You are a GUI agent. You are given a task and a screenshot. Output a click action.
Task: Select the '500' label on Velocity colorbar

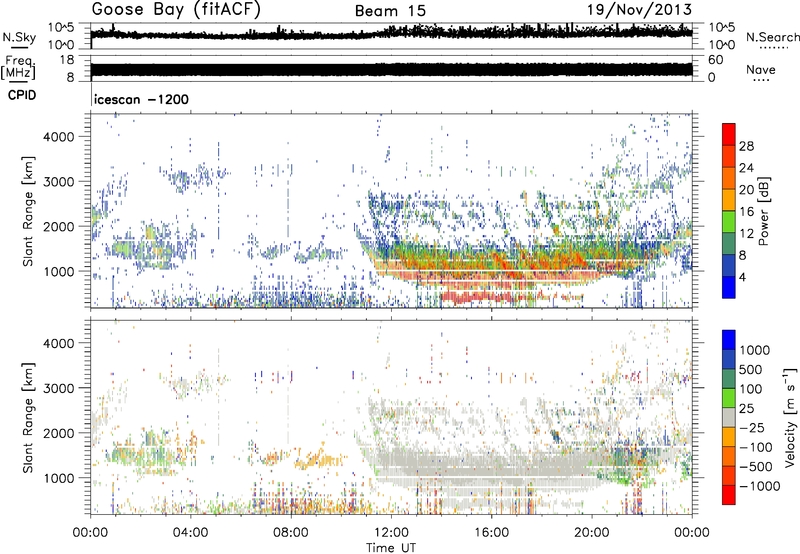751,369
